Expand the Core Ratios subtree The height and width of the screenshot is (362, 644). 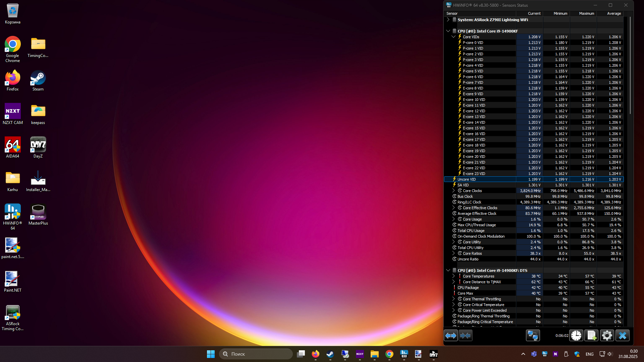[x=453, y=253]
